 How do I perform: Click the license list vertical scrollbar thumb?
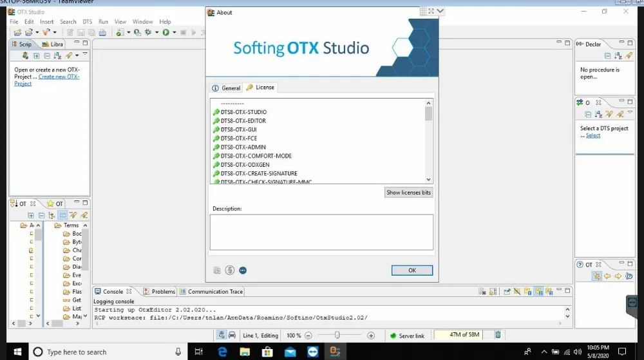click(428, 114)
